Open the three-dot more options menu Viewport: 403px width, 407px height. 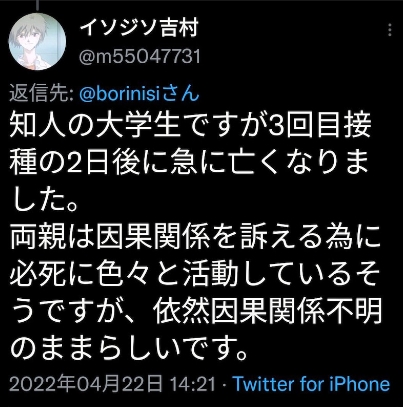390,30
